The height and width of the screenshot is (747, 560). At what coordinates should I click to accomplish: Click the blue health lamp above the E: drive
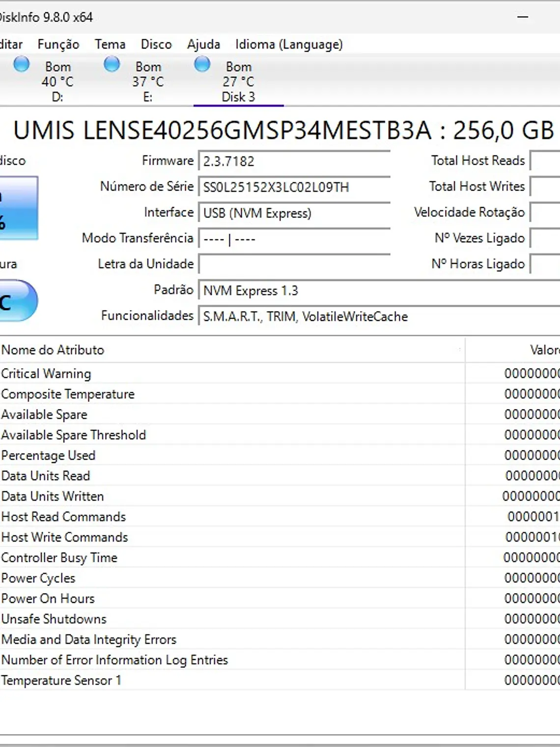pyautogui.click(x=112, y=63)
